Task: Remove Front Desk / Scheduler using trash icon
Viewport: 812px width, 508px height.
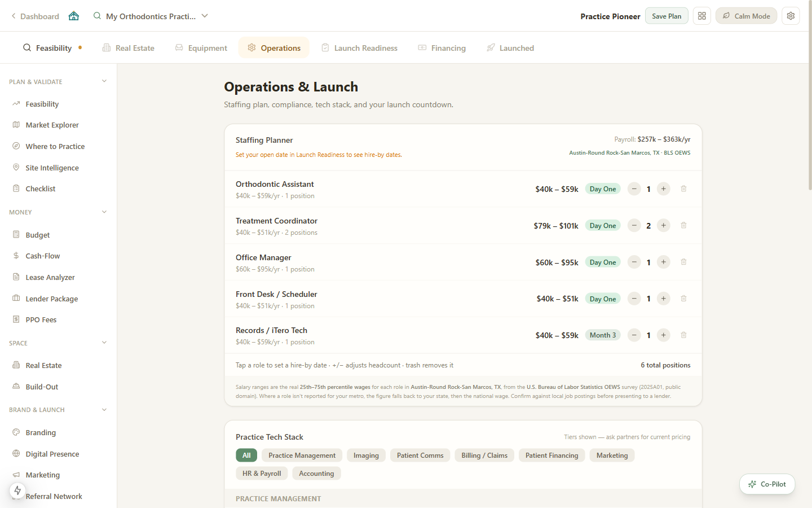Action: click(x=683, y=299)
